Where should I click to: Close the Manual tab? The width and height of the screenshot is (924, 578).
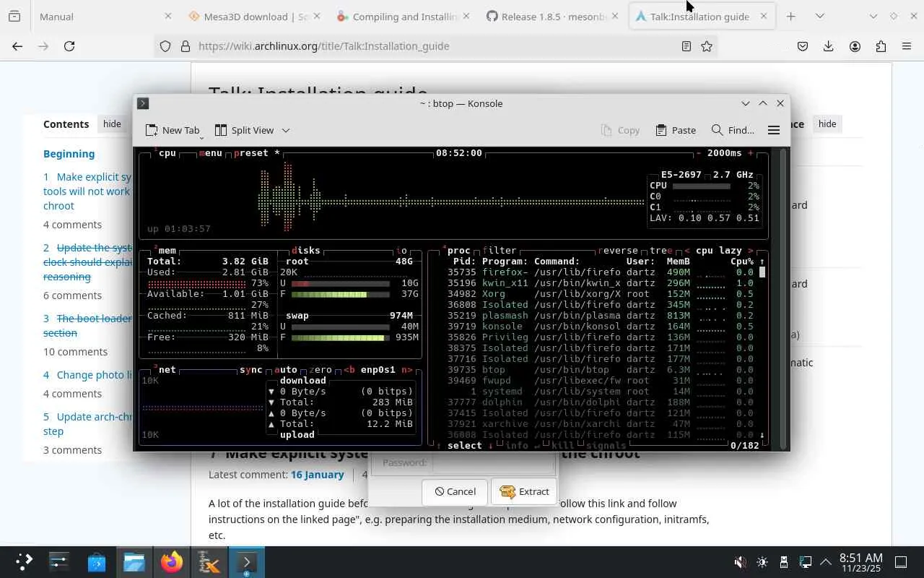pyautogui.click(x=168, y=16)
